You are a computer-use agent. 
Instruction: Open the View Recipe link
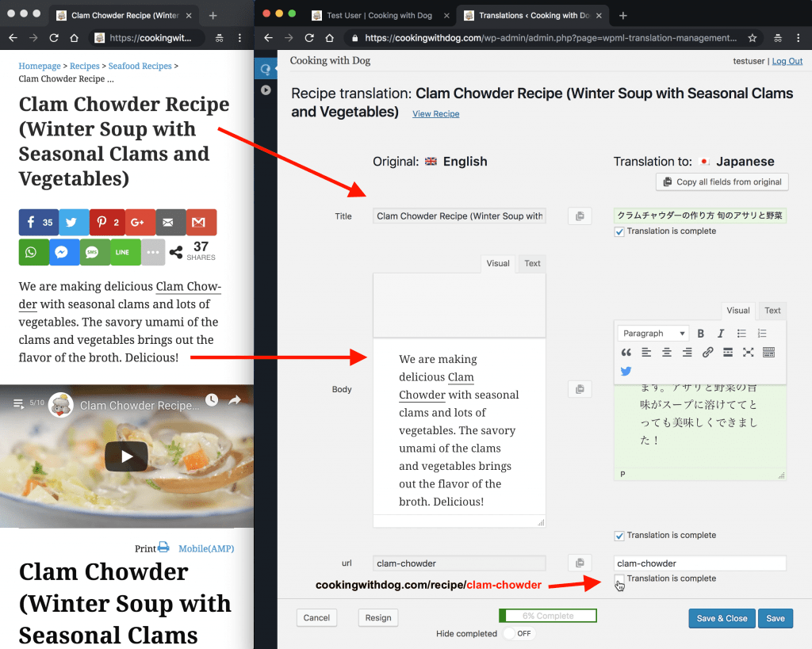436,114
